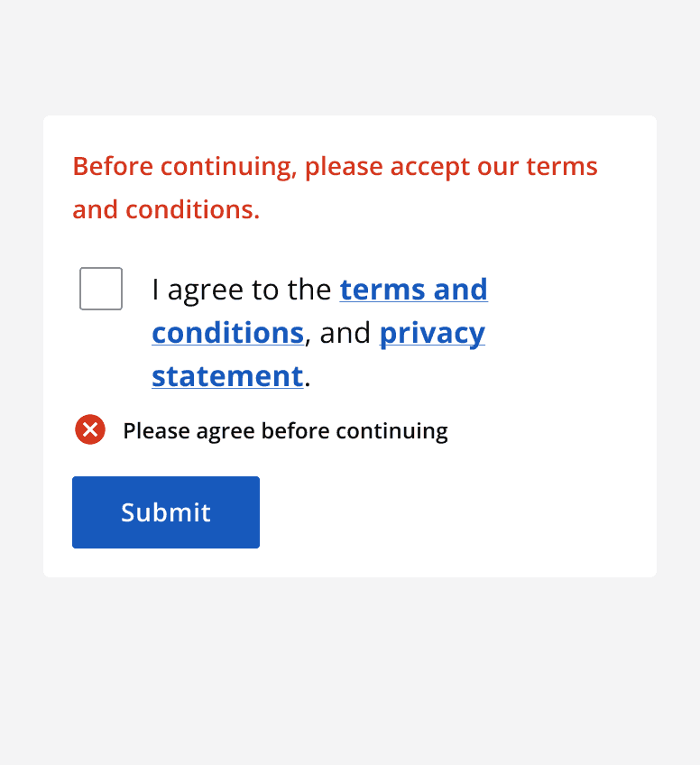This screenshot has height=765, width=700.
Task: Open the privacy statement link
Action: tap(431, 333)
